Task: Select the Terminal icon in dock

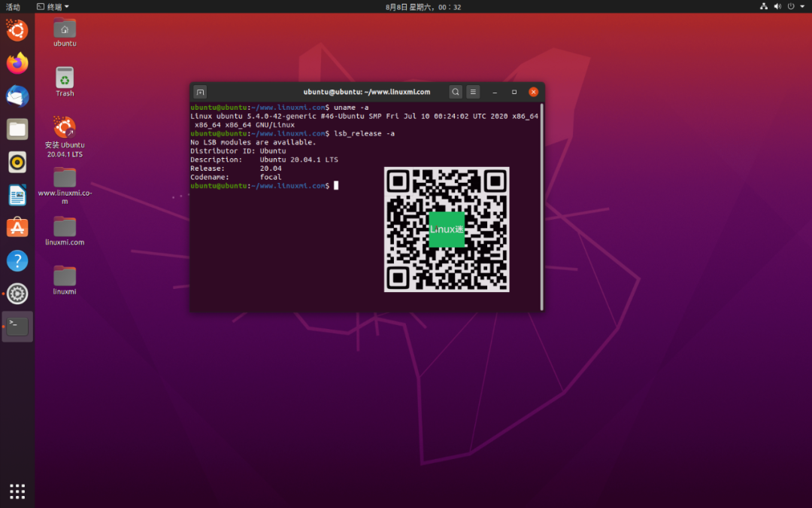Action: (17, 327)
